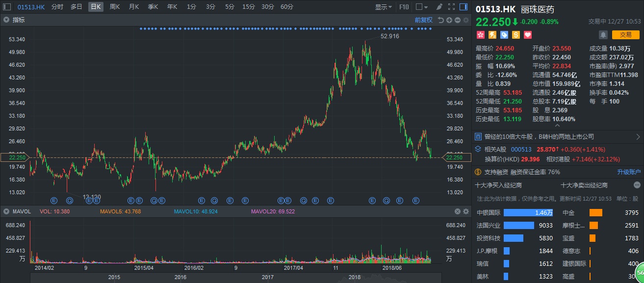The width and height of the screenshot is (644, 283).
Task: Set price alert with bell icon
Action: click(x=603, y=35)
